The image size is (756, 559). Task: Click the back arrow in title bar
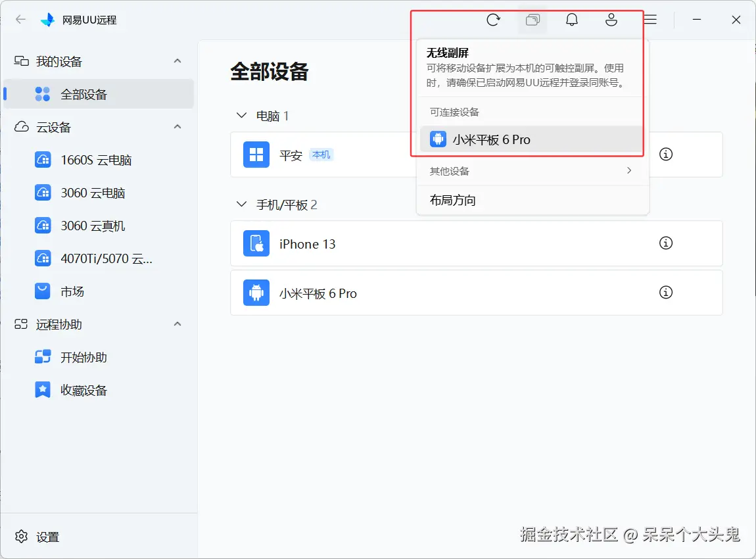20,20
